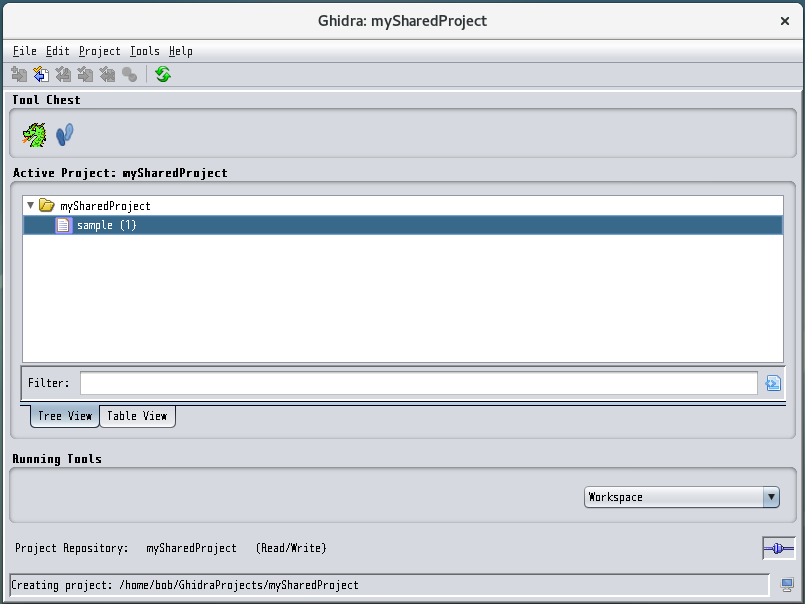This screenshot has width=805, height=604.
Task: Select the Tree View tab
Action: click(65, 416)
